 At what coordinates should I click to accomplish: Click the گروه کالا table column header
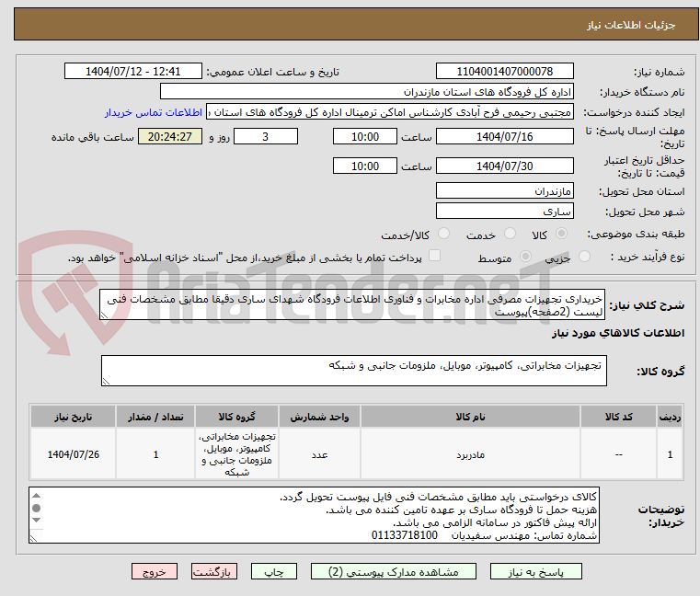(x=236, y=417)
